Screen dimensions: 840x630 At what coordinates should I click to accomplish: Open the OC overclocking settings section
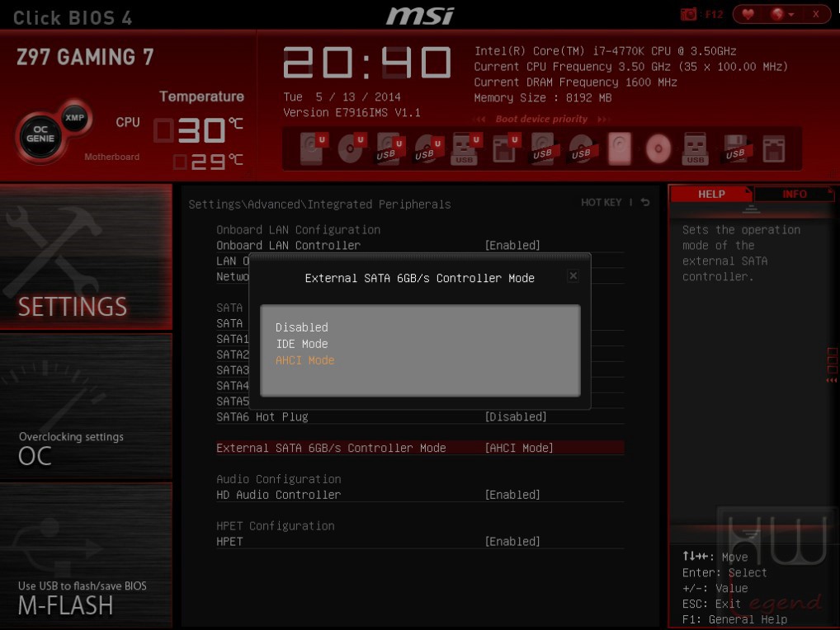tap(86, 407)
